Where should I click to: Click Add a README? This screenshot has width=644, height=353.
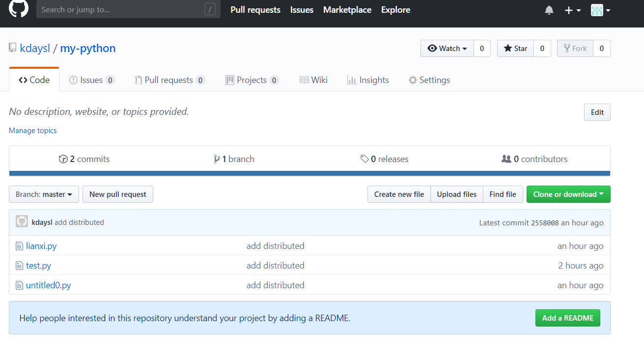click(x=568, y=318)
